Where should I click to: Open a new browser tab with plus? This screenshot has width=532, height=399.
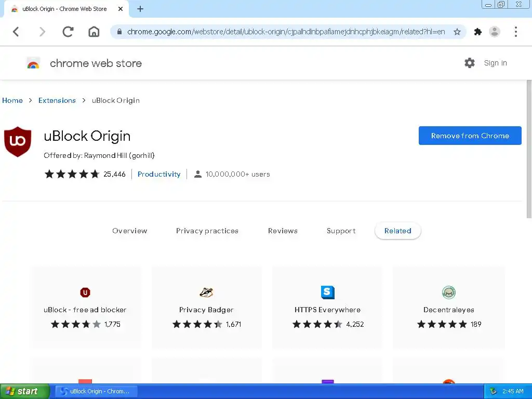point(140,9)
